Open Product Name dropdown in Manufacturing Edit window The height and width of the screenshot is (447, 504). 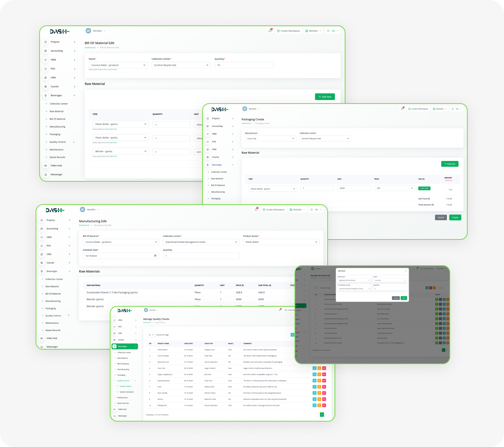pos(281,242)
